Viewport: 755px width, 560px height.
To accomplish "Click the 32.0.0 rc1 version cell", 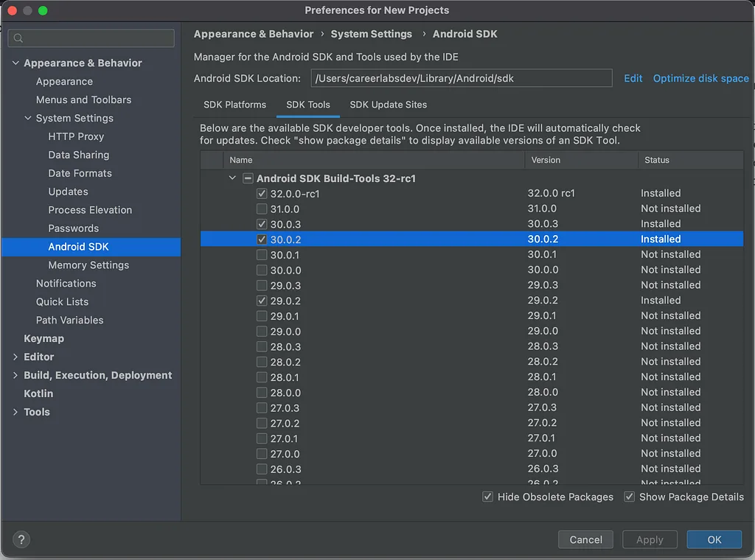I will pos(551,193).
